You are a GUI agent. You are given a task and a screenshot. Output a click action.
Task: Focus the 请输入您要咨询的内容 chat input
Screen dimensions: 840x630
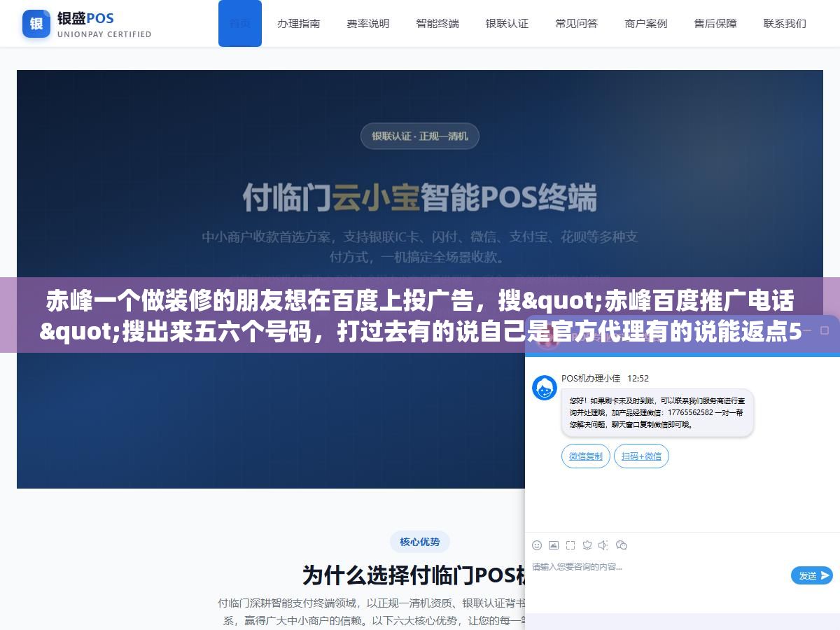[658, 567]
